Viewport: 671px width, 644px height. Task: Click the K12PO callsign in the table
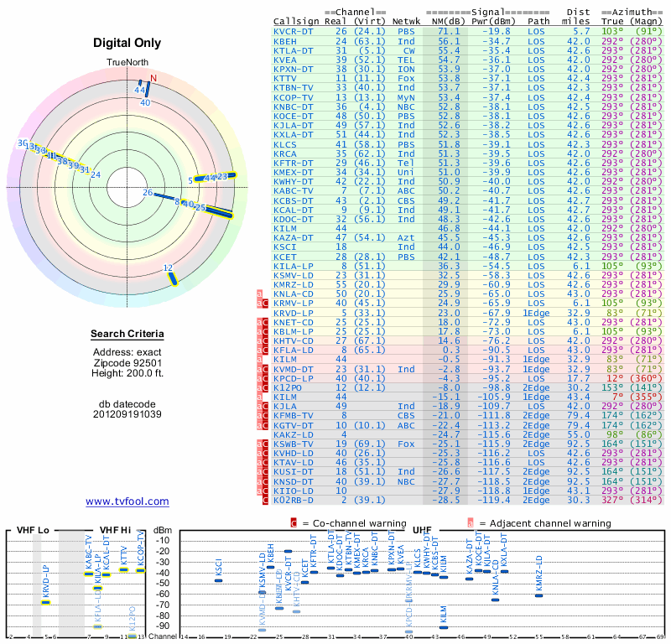[288, 387]
